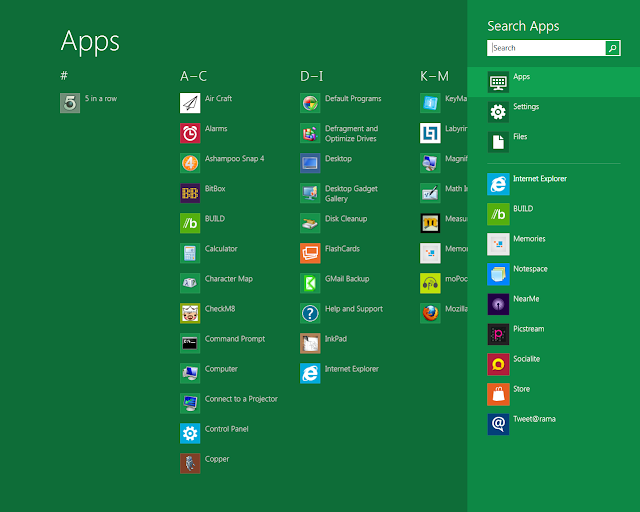Launch Air Craft app icon

coord(190,103)
